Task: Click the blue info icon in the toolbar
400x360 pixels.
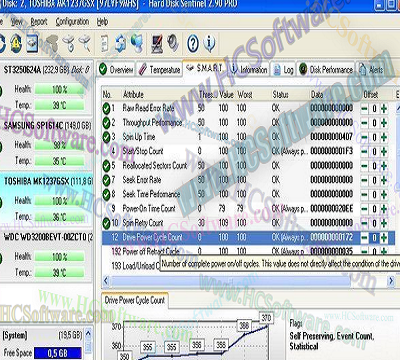Action: click(x=209, y=43)
